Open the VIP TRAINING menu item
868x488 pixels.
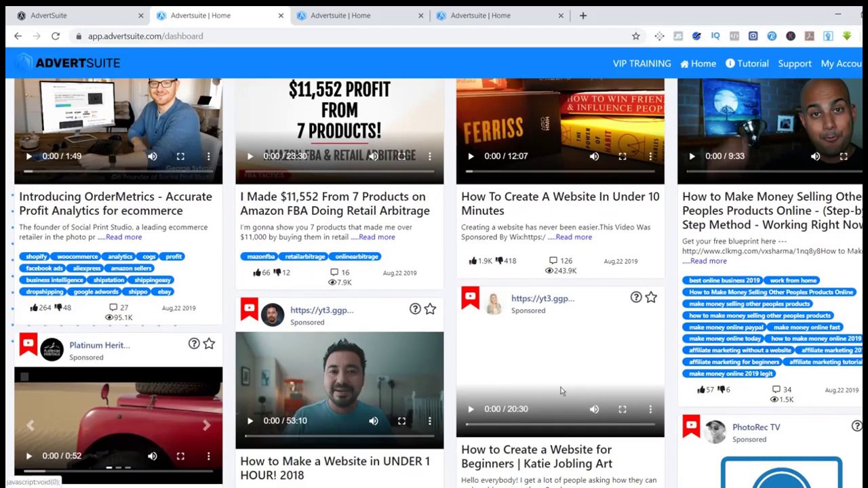(x=642, y=64)
